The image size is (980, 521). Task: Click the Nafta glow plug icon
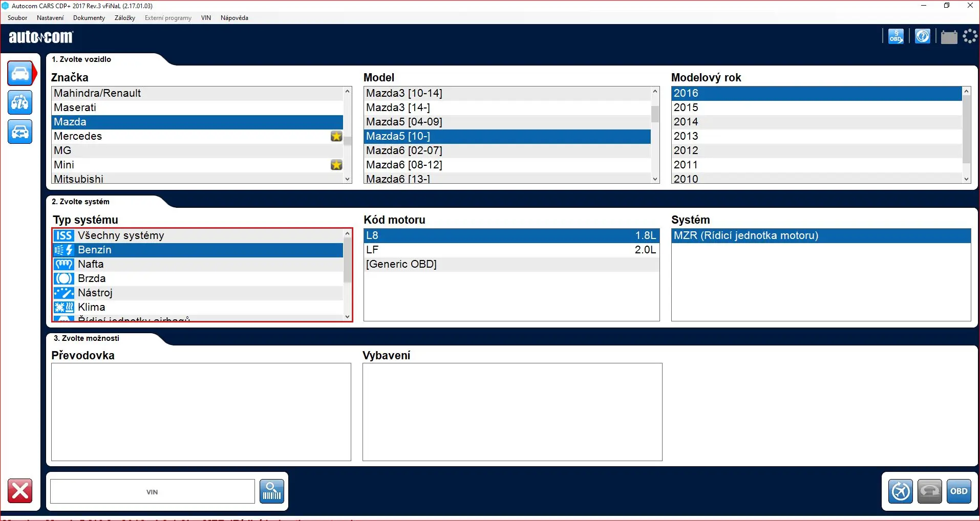64,264
